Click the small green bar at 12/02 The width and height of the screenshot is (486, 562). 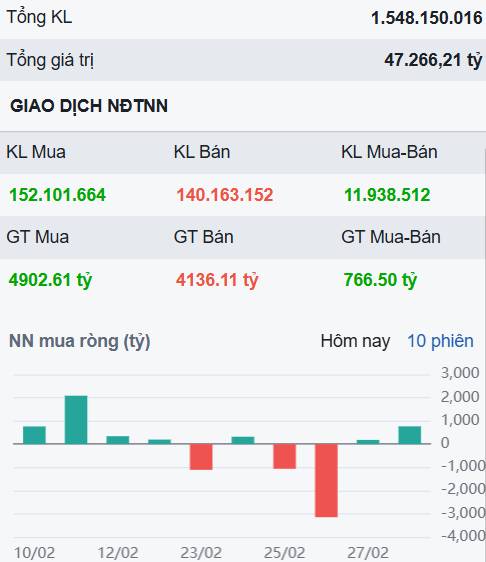tap(118, 440)
